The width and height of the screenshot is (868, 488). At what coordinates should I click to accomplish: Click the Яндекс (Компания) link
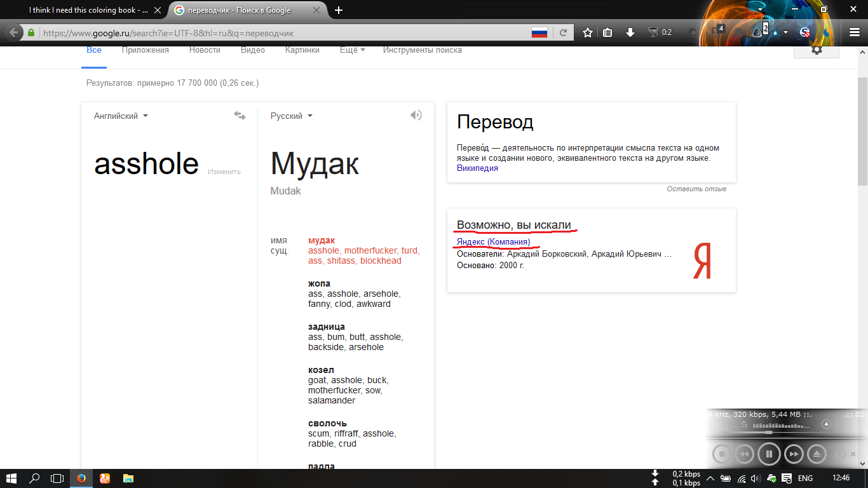(493, 242)
